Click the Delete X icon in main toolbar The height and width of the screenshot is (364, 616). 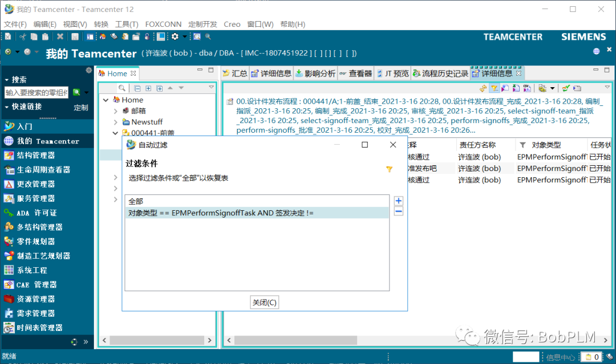(60, 36)
